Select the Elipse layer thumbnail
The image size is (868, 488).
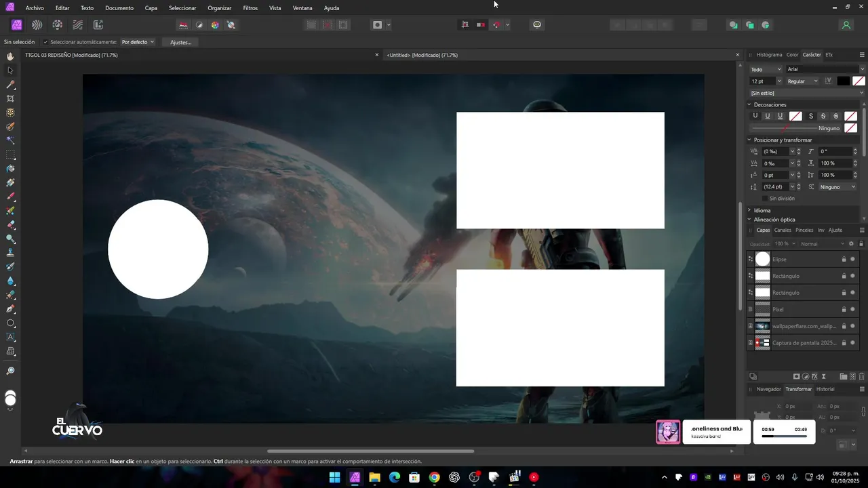coord(763,259)
